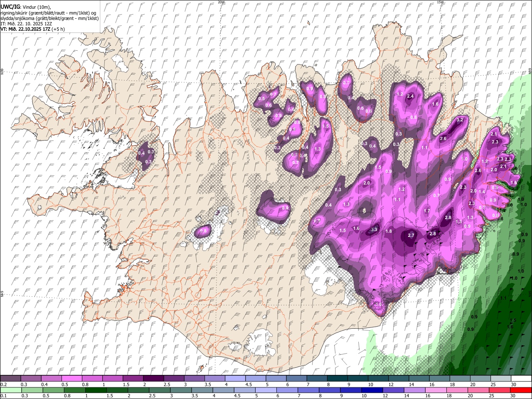
Task: Select the darkest green lower-row swatch labeled 1
Action: coord(96,390)
